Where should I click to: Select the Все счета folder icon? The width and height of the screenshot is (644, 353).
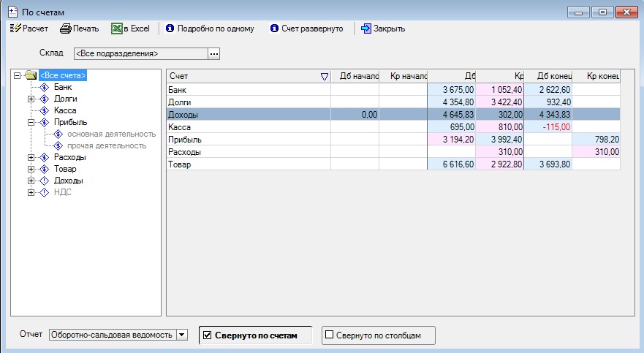30,75
